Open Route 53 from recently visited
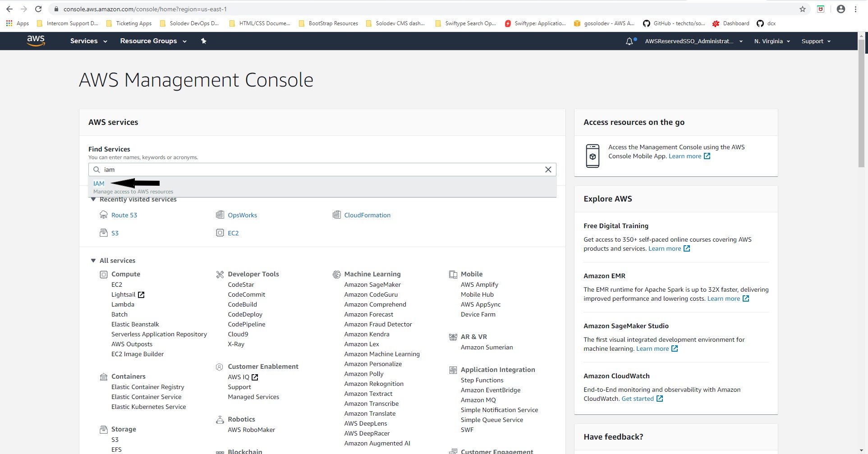Viewport: 868px width, 454px height. (x=124, y=215)
